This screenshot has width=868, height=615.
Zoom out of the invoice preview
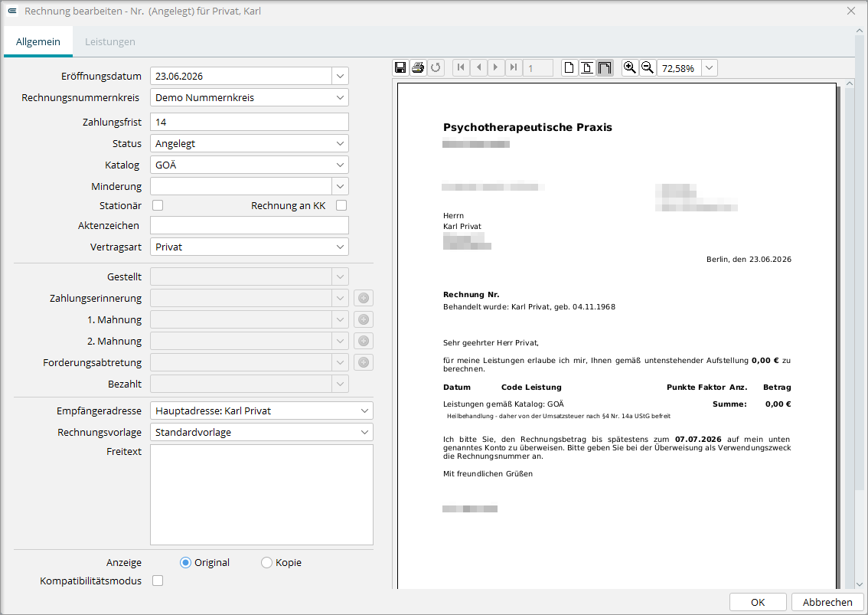point(647,67)
